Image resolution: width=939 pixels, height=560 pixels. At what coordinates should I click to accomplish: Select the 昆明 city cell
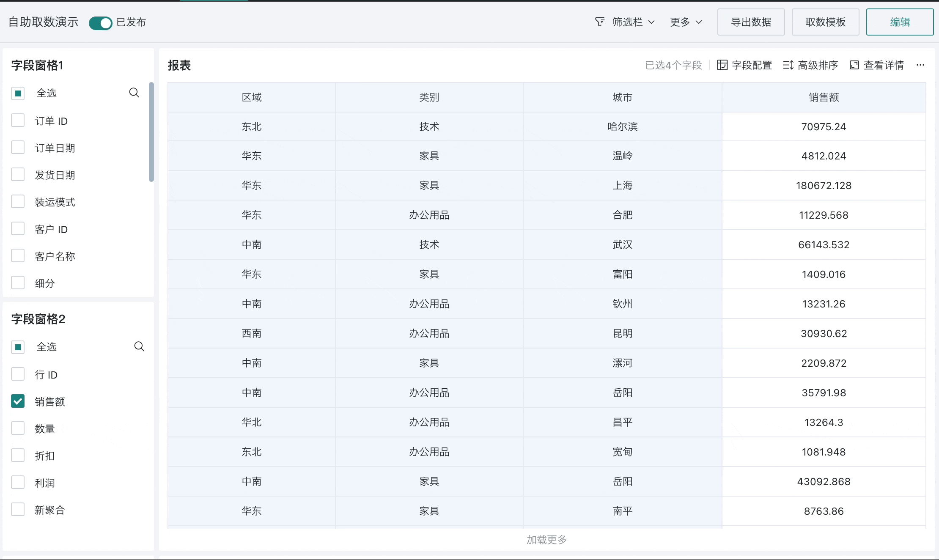point(623,333)
